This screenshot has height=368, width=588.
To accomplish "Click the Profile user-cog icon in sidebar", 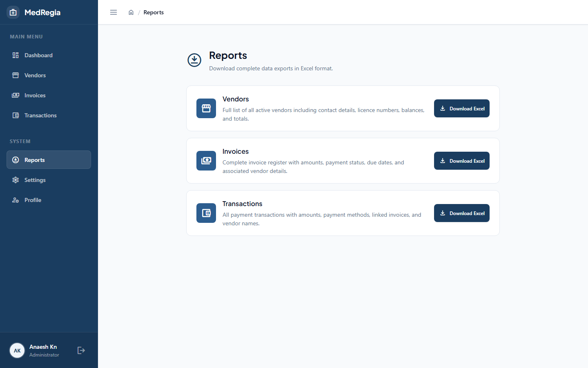I will (16, 200).
